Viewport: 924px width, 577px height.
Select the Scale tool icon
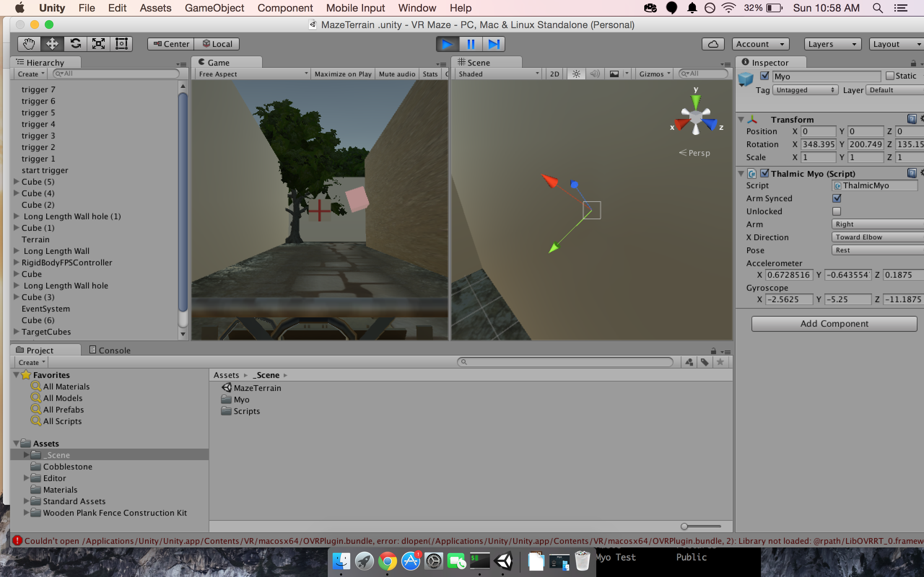click(99, 44)
